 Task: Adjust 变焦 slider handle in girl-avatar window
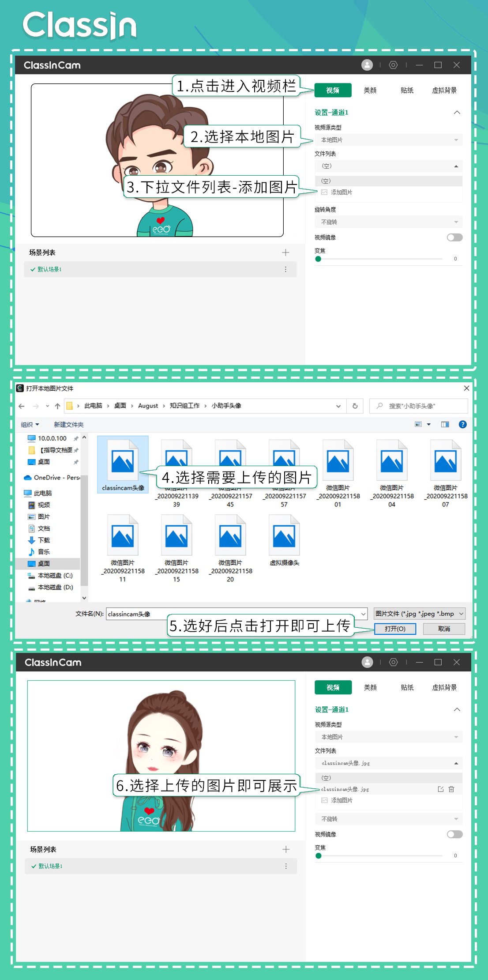pos(319,856)
